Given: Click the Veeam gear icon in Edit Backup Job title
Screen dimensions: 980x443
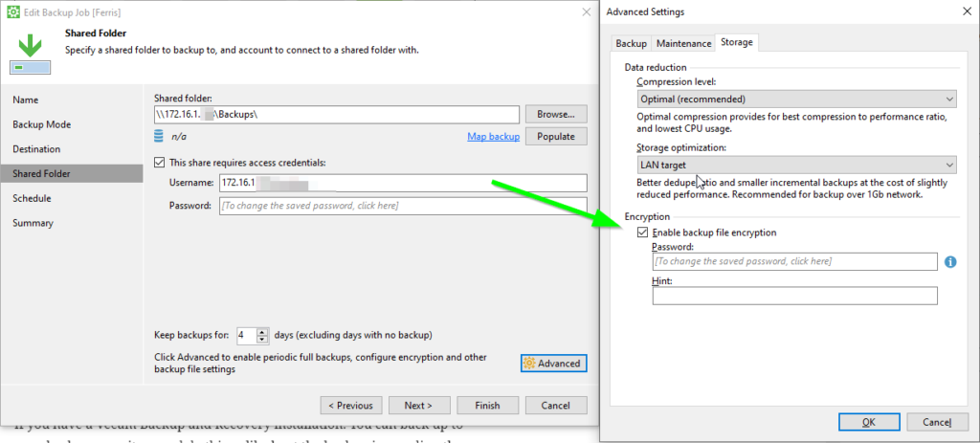Looking at the screenshot, I should 12,11.
